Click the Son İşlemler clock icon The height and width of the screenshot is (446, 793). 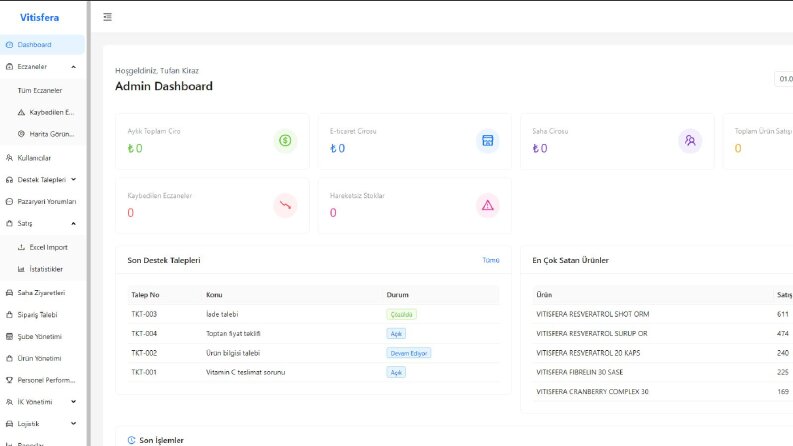pos(131,440)
